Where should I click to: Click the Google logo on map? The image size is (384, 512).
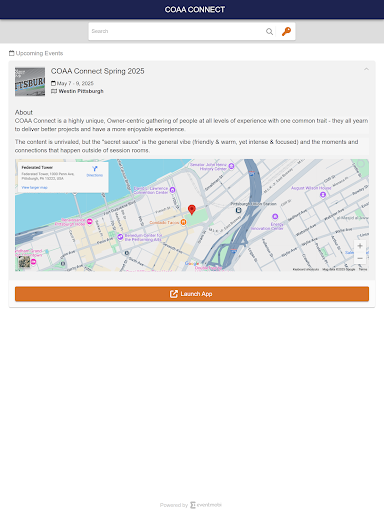192,264
